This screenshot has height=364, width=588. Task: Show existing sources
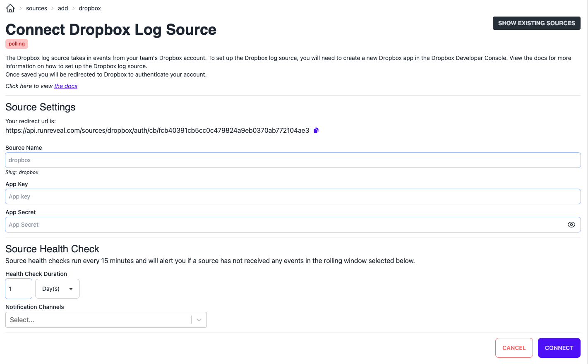(x=536, y=23)
